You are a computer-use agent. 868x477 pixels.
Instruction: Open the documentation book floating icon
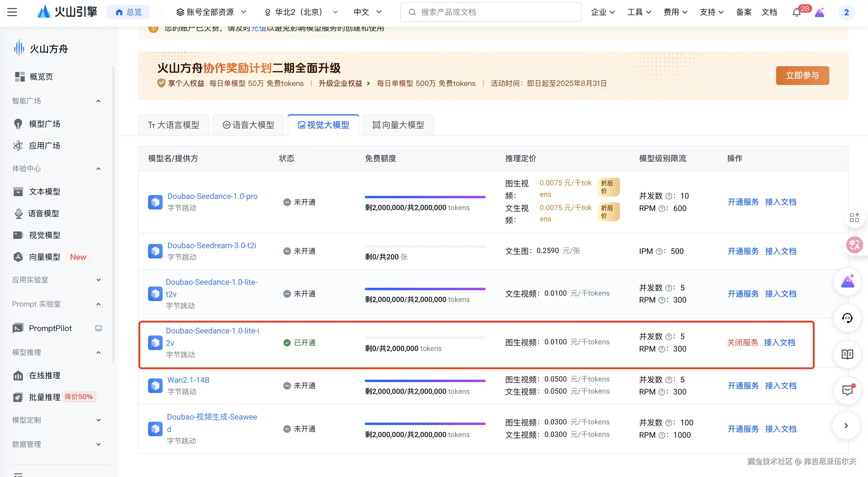[847, 354]
